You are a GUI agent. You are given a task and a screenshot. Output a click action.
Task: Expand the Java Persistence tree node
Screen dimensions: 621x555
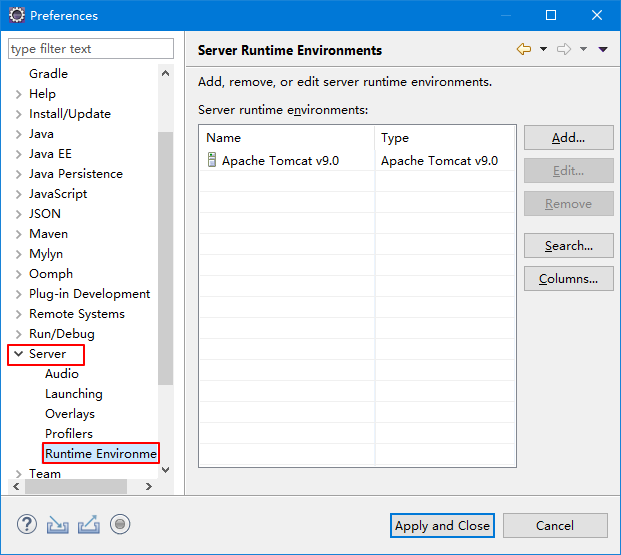tap(18, 174)
